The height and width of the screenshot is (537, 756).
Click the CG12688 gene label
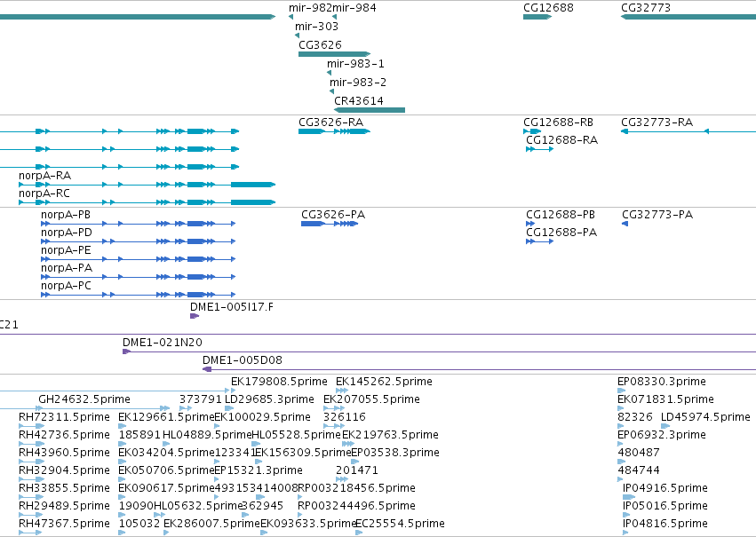coord(548,8)
